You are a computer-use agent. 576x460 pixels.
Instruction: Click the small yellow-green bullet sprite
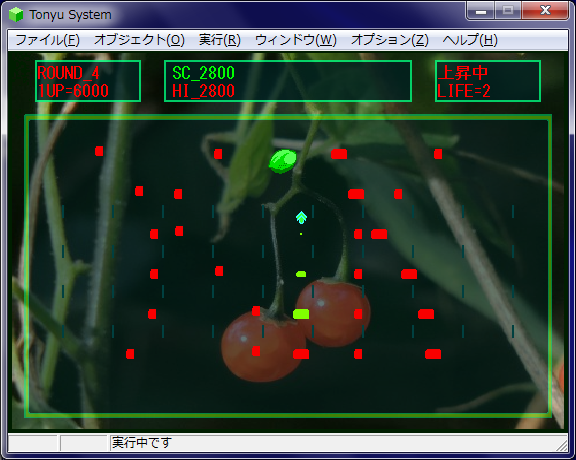(301, 274)
